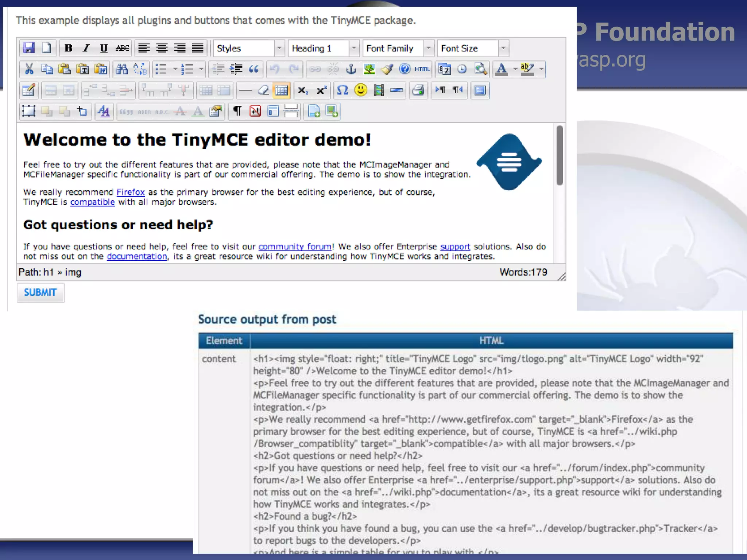
Task: Insert file using page with plus icon
Action: pos(314,111)
